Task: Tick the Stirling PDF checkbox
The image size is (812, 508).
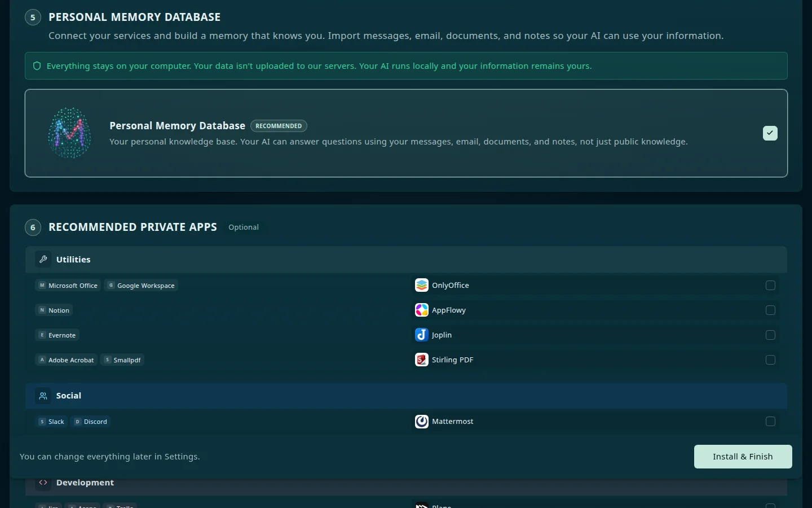Action: [x=771, y=360]
